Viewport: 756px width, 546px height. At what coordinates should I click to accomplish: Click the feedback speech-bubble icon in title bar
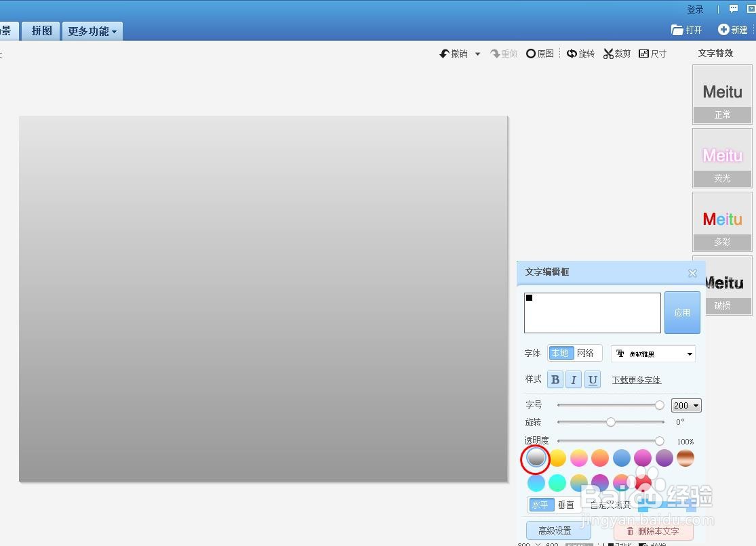click(734, 9)
